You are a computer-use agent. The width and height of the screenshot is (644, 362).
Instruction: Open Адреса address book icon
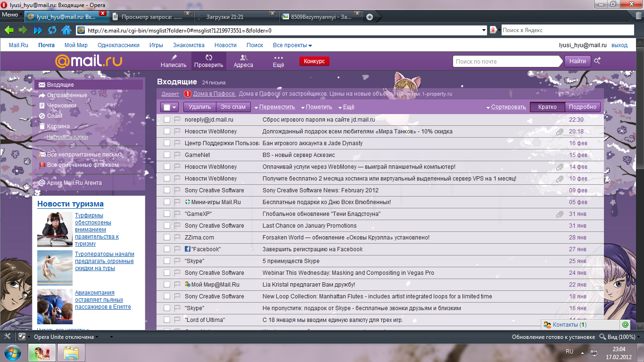pos(243,61)
